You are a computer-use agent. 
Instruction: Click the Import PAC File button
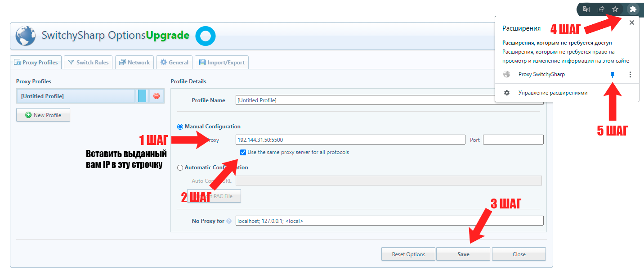(x=214, y=196)
